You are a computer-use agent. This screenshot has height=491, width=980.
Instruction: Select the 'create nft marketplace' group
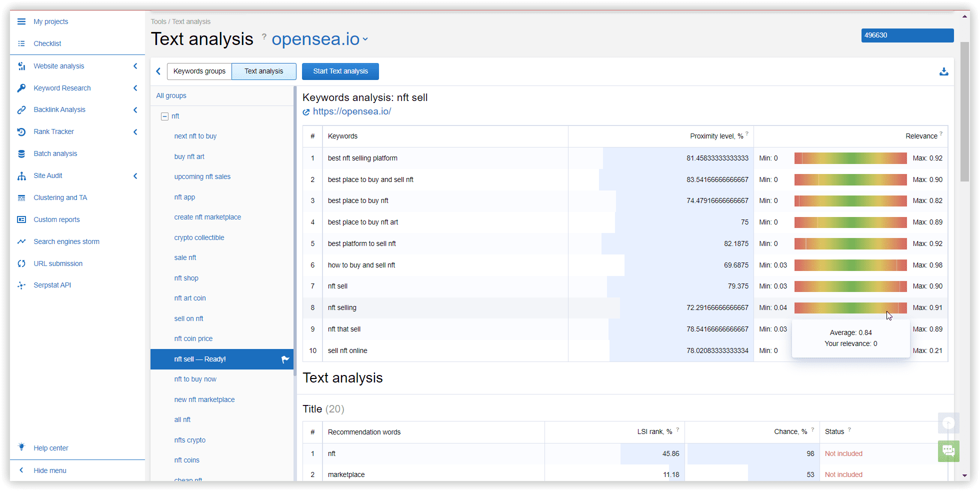[207, 217]
